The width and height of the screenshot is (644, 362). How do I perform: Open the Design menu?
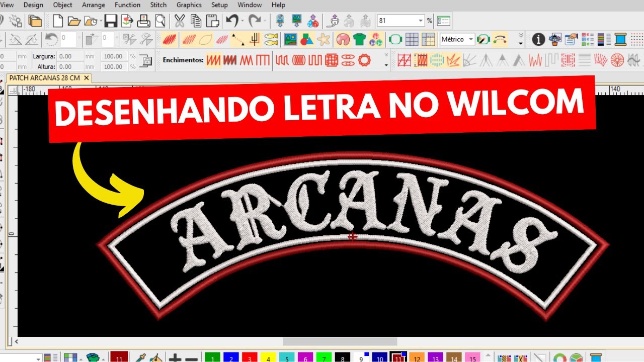click(33, 5)
